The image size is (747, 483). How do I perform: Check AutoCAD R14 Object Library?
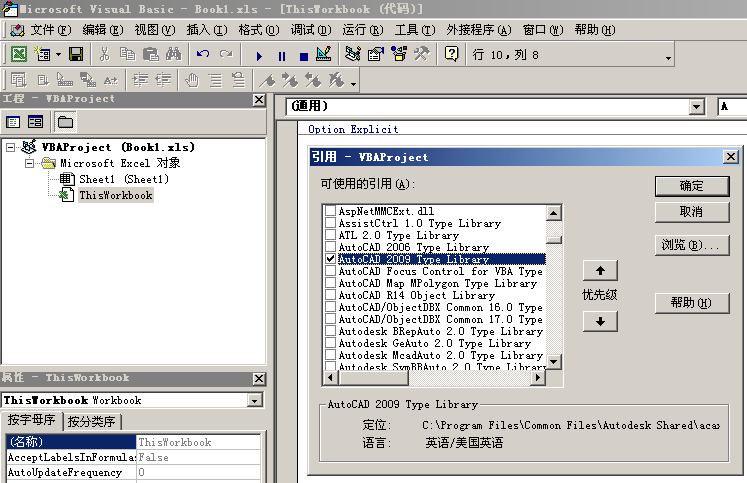(330, 295)
